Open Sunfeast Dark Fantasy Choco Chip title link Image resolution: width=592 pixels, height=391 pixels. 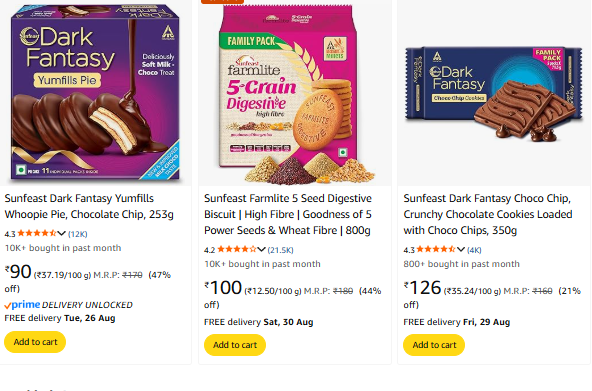488,214
